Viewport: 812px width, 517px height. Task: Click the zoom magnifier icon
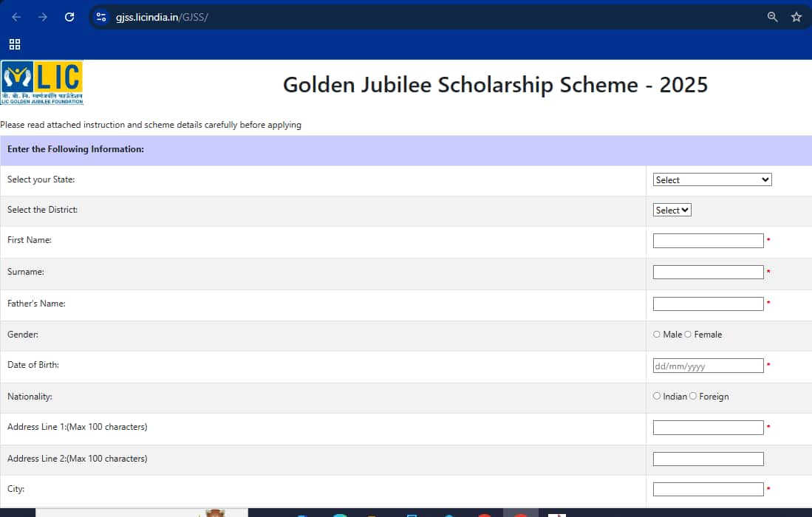773,17
